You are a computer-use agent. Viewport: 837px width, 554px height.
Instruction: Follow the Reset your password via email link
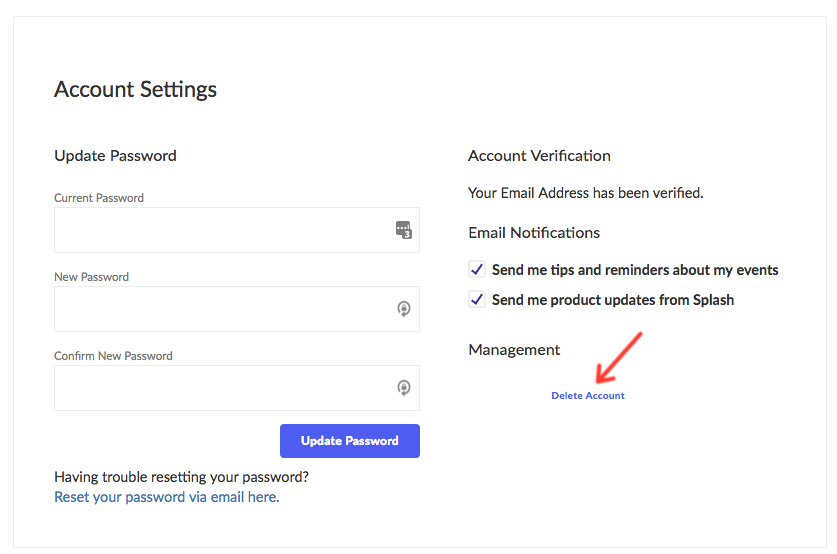click(x=167, y=497)
